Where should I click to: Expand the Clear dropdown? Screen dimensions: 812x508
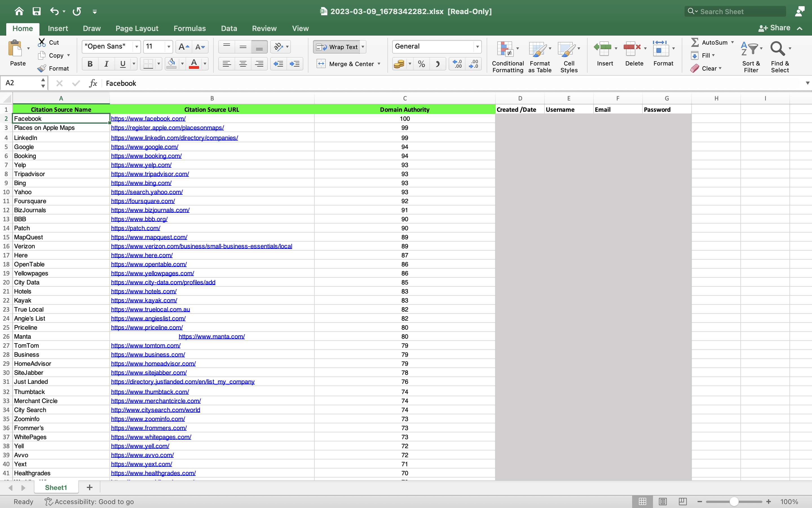(720, 68)
